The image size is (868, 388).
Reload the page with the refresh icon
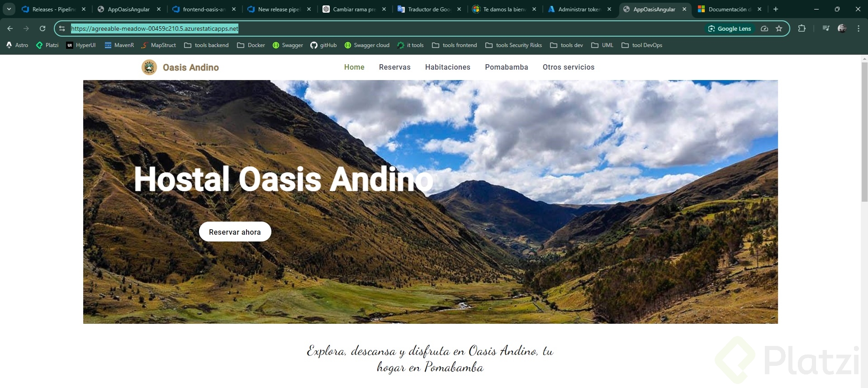[x=43, y=28]
